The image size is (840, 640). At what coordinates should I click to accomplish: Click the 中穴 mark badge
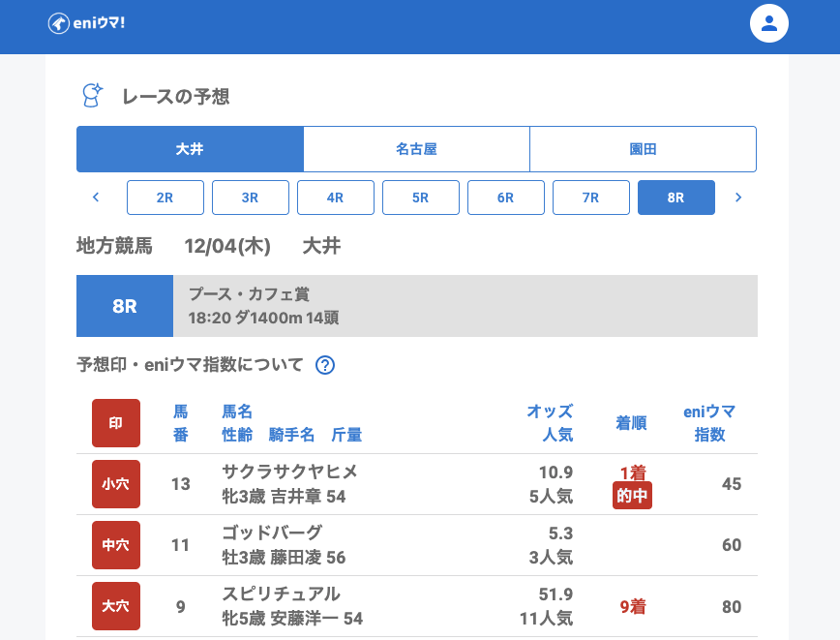(x=116, y=545)
